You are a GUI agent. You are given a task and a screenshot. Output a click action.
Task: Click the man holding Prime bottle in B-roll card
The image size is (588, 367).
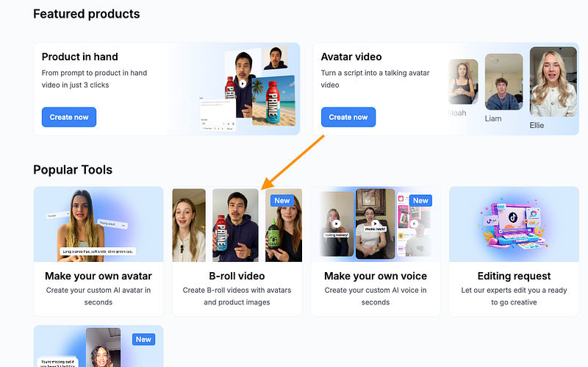point(235,225)
